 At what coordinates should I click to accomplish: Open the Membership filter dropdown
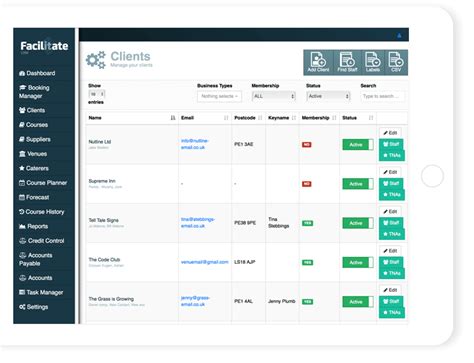[x=273, y=96]
